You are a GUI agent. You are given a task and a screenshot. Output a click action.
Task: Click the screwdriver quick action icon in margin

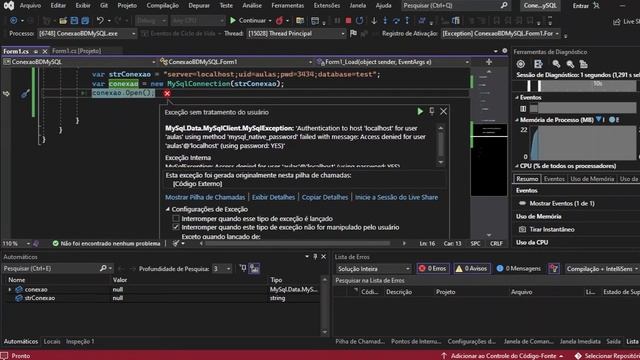coord(25,93)
